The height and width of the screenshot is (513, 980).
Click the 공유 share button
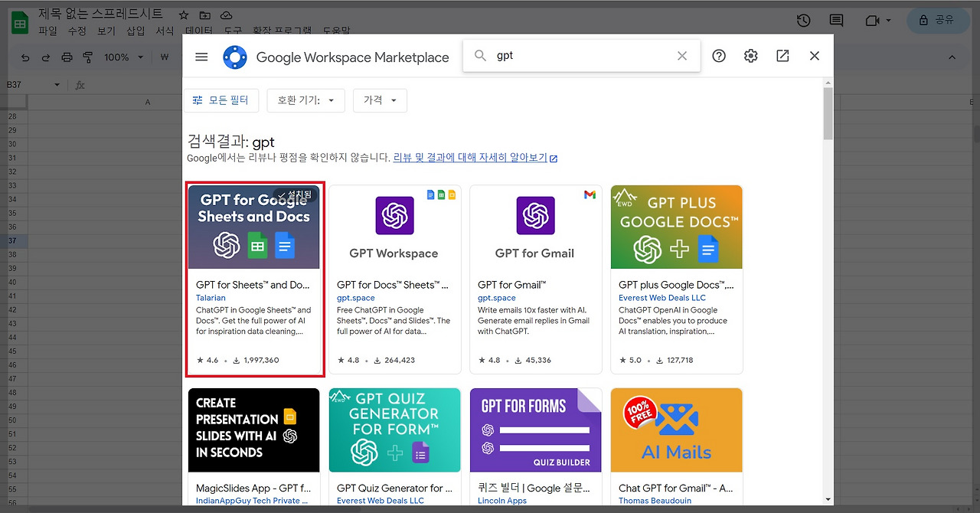click(x=938, y=21)
